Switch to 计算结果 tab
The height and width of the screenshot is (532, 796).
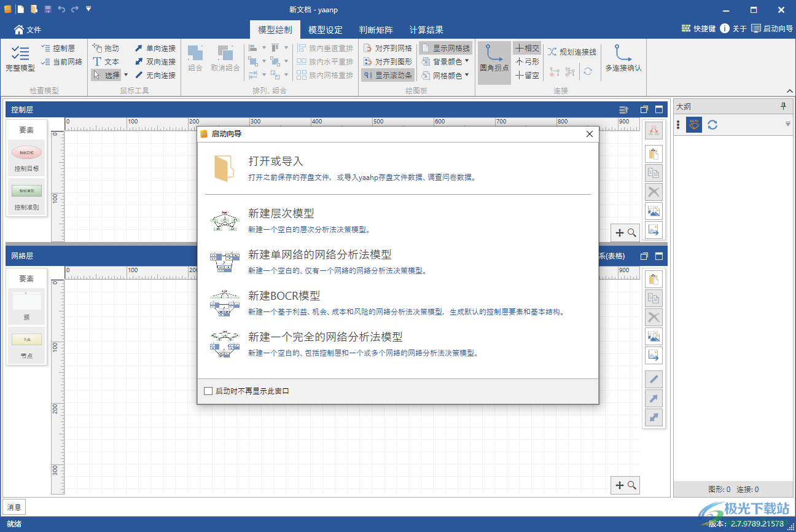(x=426, y=29)
